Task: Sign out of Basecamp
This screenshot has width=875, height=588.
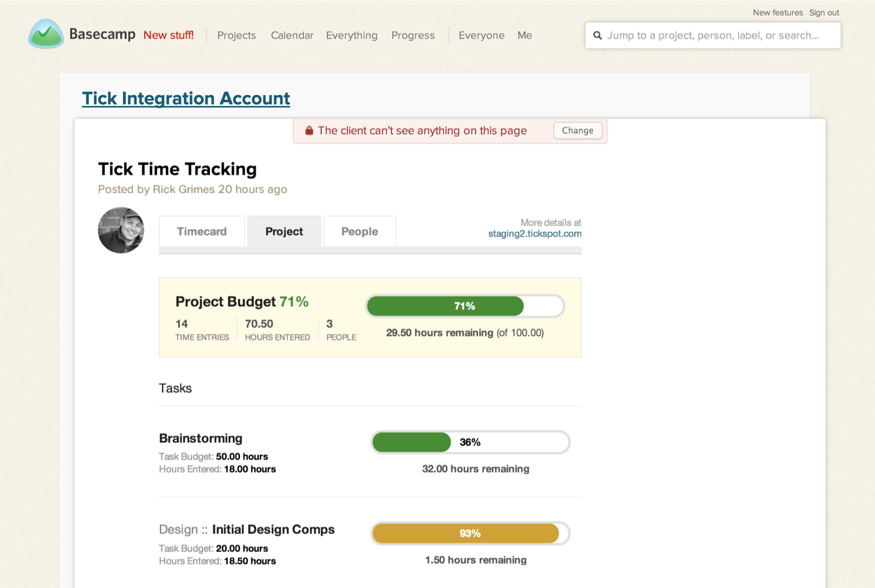Action: (824, 12)
